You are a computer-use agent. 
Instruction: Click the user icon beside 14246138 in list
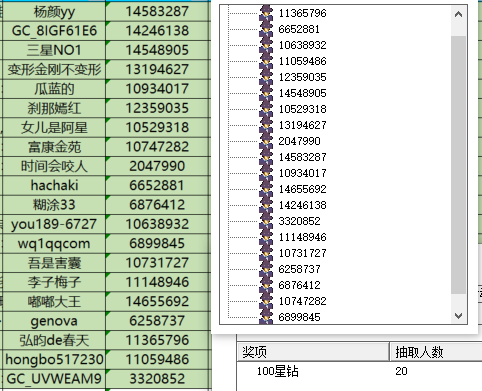(266, 205)
